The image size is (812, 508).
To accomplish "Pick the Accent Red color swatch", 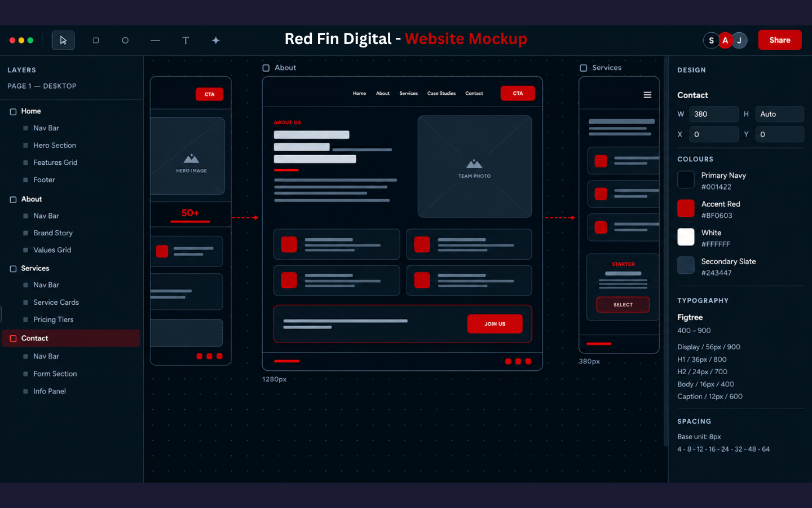I will point(686,208).
